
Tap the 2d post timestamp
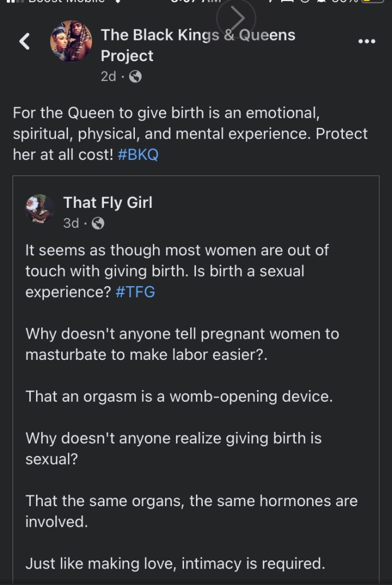[108, 77]
